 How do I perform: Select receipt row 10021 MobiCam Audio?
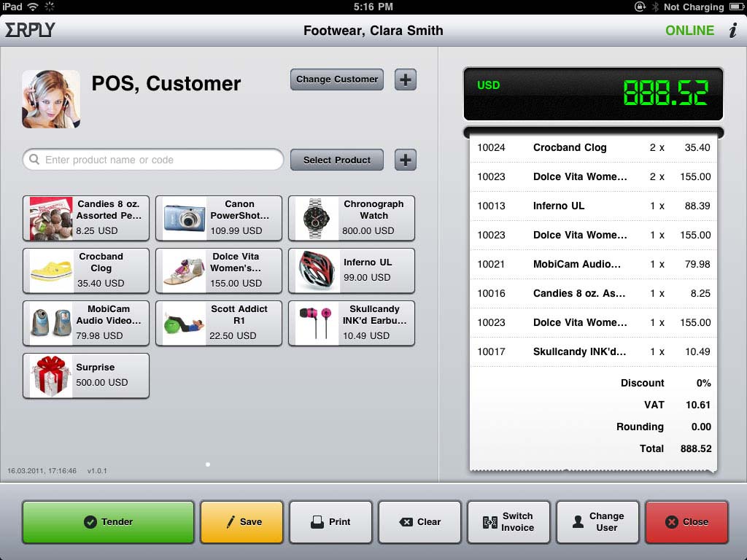(594, 264)
